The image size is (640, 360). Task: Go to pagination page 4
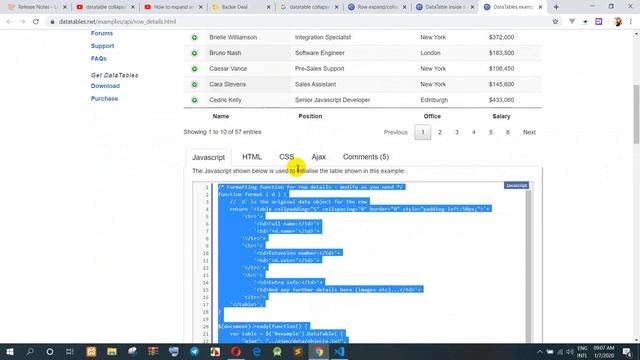click(473, 132)
